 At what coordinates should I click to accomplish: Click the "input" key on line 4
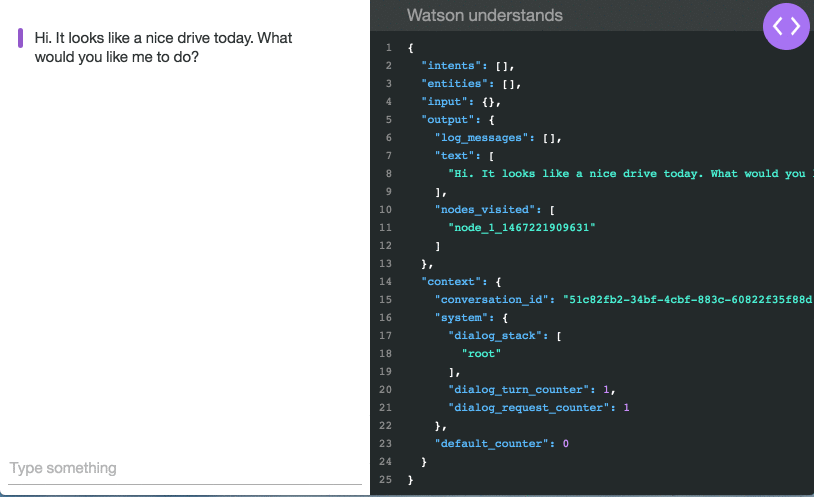click(x=444, y=102)
